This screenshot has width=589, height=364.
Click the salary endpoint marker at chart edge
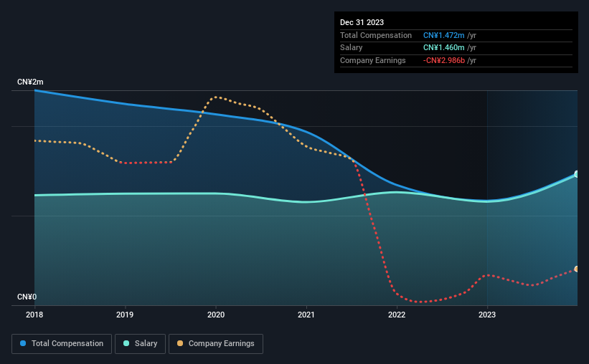[577, 174]
